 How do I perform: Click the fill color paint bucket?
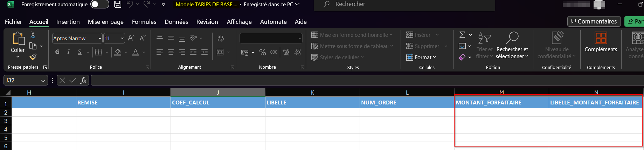pyautogui.click(x=118, y=52)
